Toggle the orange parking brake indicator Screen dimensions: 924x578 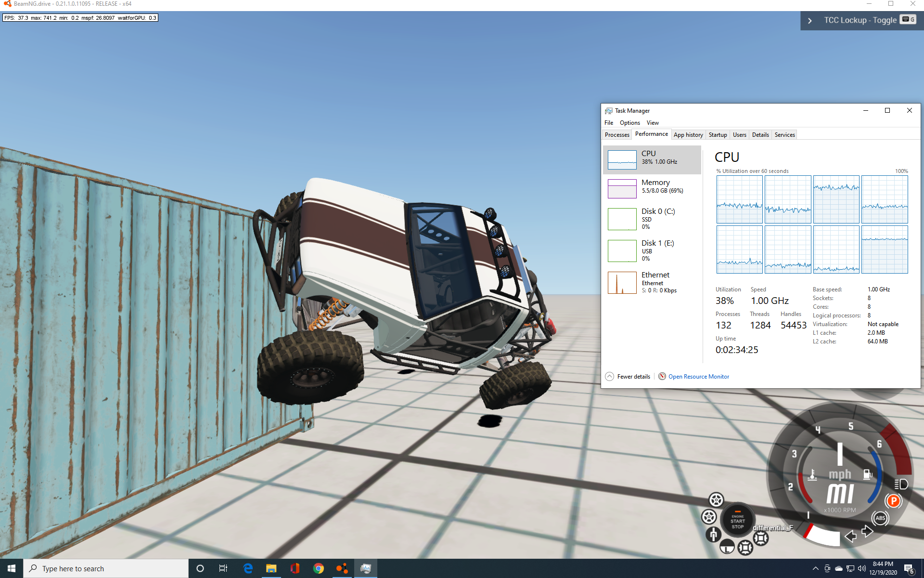click(x=893, y=501)
